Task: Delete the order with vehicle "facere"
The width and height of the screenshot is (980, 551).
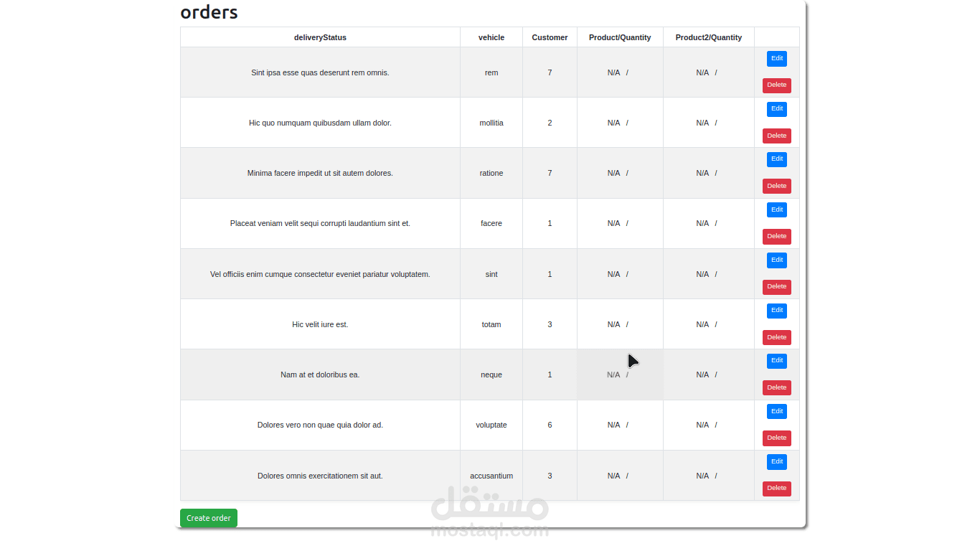Action: click(776, 236)
